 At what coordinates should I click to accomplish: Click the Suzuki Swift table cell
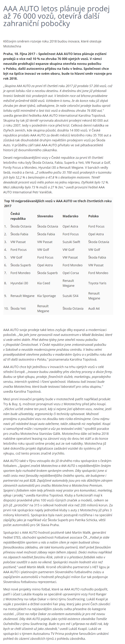71,242
